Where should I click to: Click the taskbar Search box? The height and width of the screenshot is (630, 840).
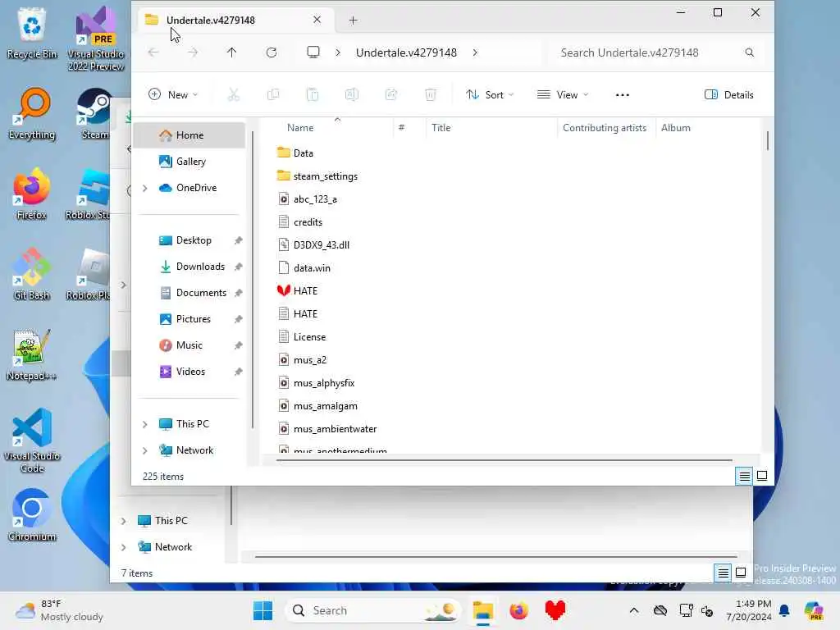(x=373, y=610)
